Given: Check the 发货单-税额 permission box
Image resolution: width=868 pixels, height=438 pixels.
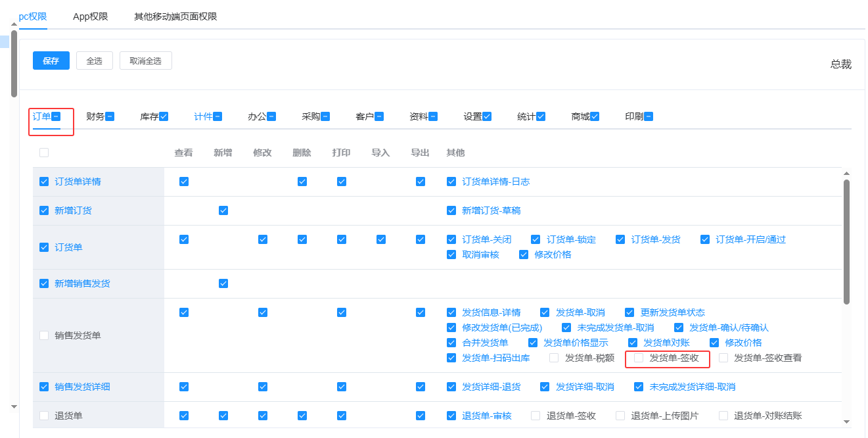Looking at the screenshot, I should pyautogui.click(x=554, y=358).
